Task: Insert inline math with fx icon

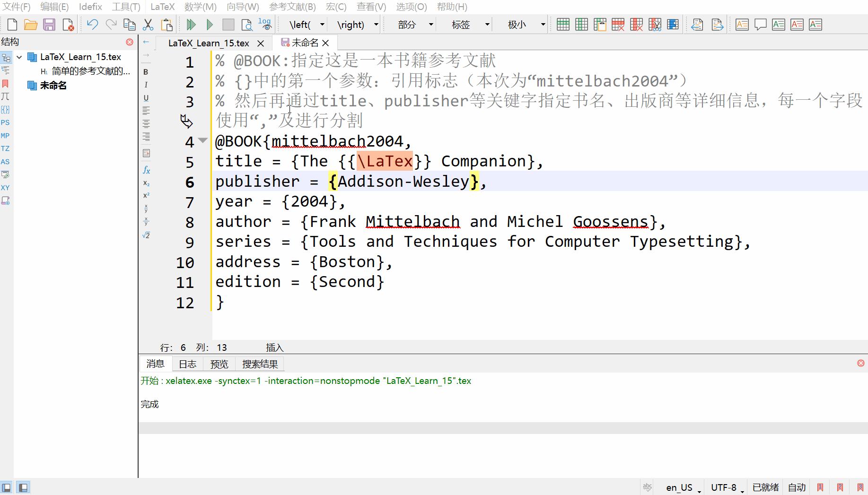Action: (x=146, y=170)
